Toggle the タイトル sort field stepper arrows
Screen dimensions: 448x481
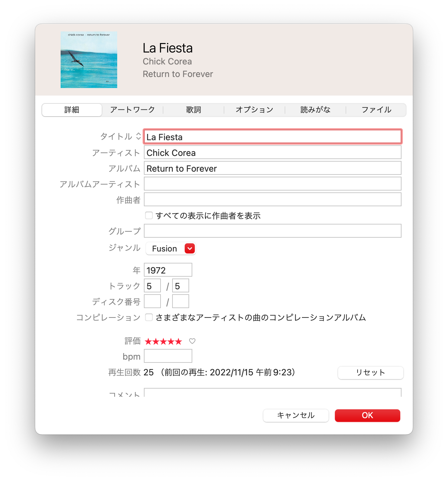coord(139,136)
